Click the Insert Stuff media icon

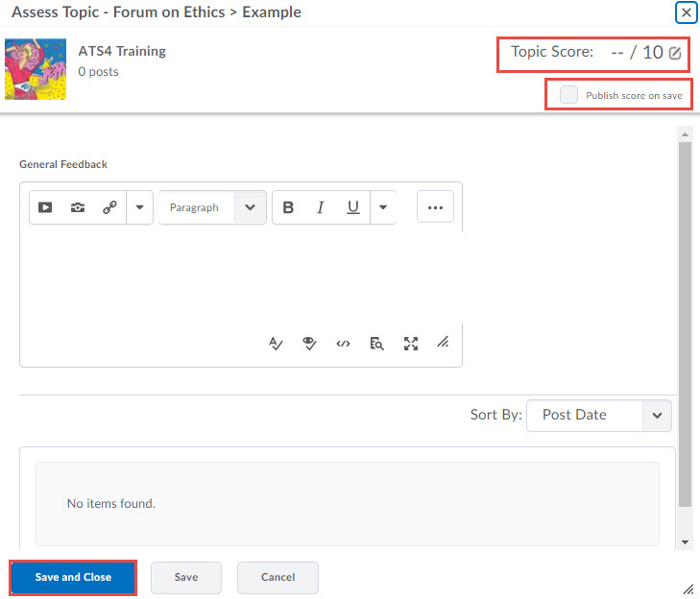pyautogui.click(x=45, y=207)
